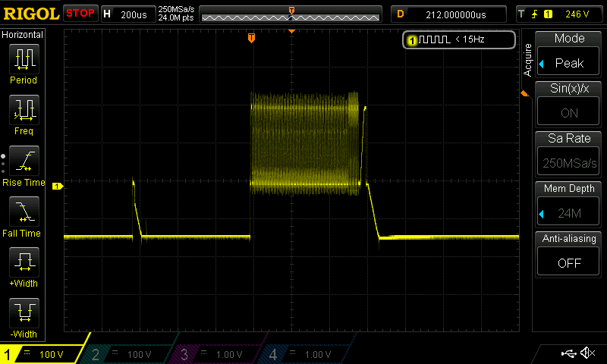The height and width of the screenshot is (364, 607).
Task: Click the STOP run status indicator
Action: (80, 14)
